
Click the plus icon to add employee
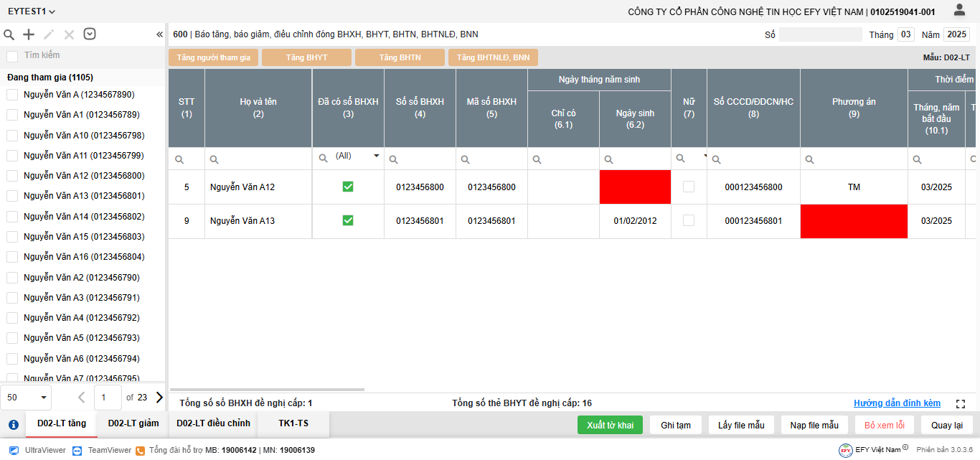pos(29,34)
